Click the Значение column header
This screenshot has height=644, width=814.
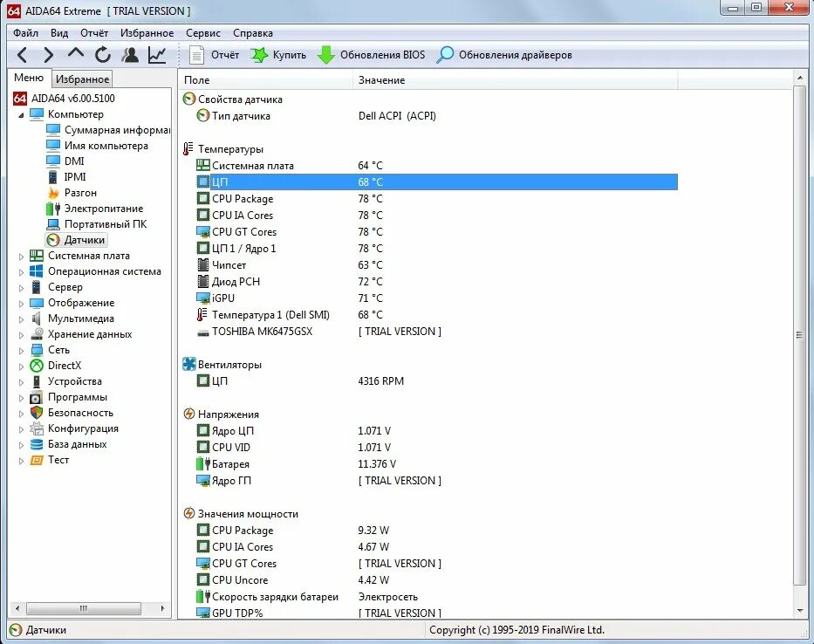516,80
